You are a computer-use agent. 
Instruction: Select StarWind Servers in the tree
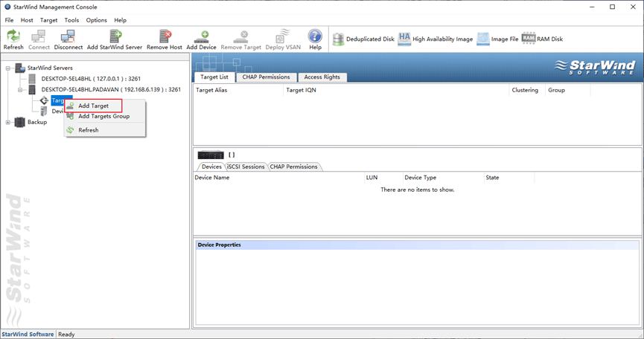point(50,68)
